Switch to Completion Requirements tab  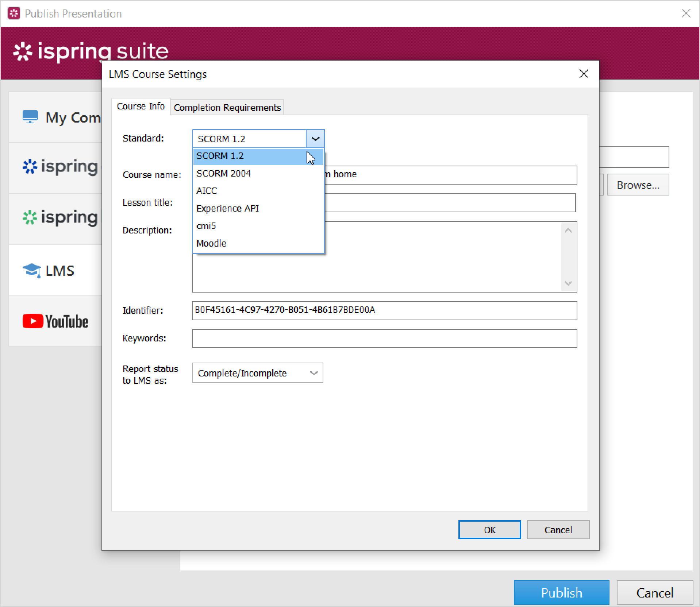click(227, 108)
